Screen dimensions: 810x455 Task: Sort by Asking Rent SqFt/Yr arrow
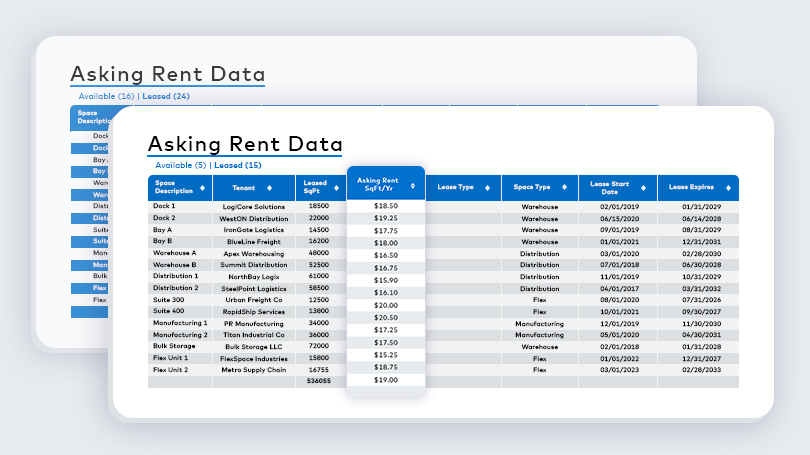pos(413,185)
